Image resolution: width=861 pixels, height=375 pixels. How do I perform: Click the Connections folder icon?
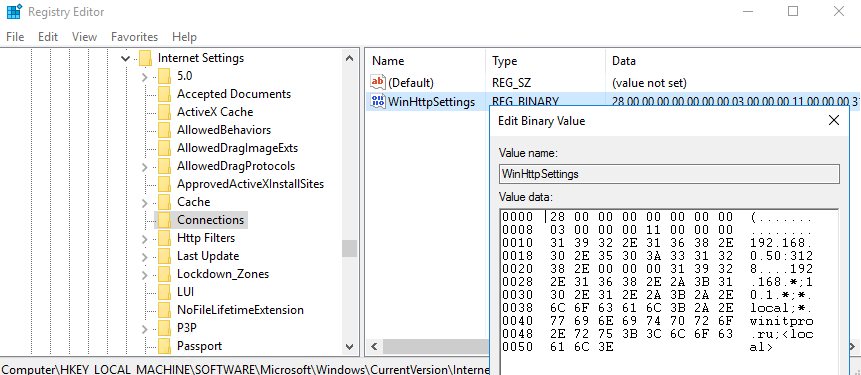(164, 220)
